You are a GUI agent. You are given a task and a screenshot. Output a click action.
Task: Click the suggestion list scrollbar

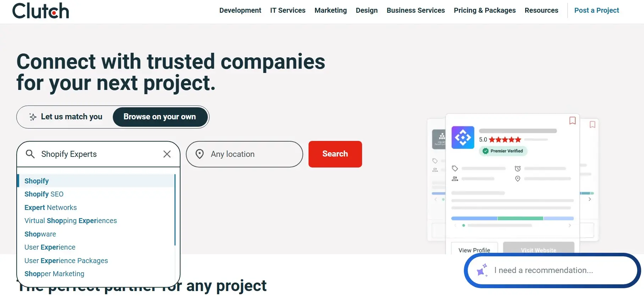(x=175, y=210)
